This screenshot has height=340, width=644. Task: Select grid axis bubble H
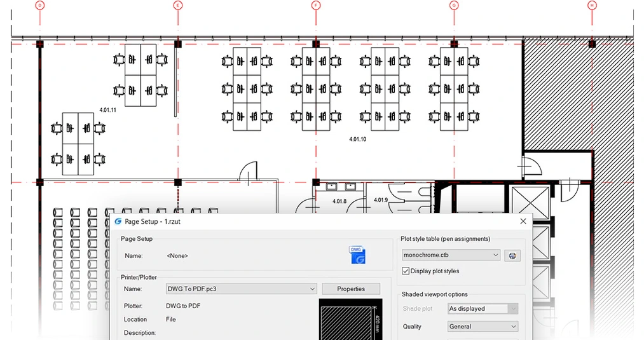tap(592, 5)
